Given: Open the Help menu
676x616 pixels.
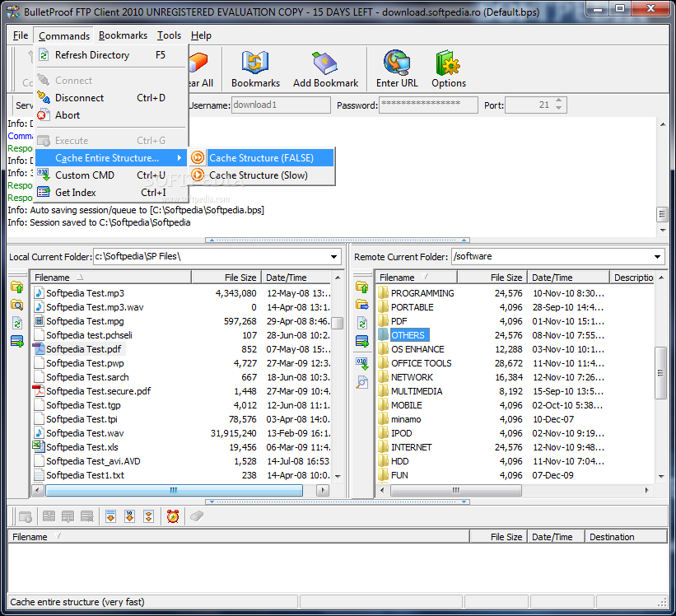Looking at the screenshot, I should 201,35.
